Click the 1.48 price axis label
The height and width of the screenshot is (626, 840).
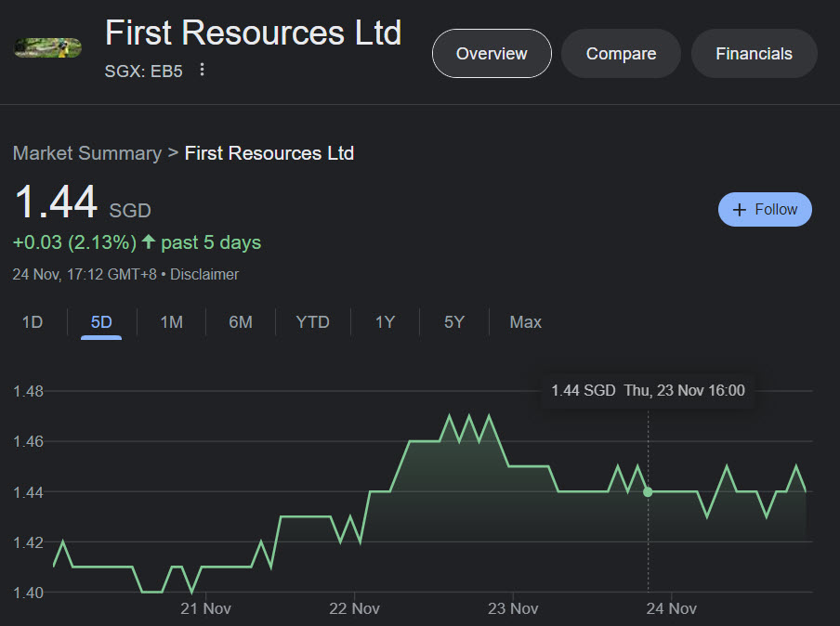click(x=29, y=391)
